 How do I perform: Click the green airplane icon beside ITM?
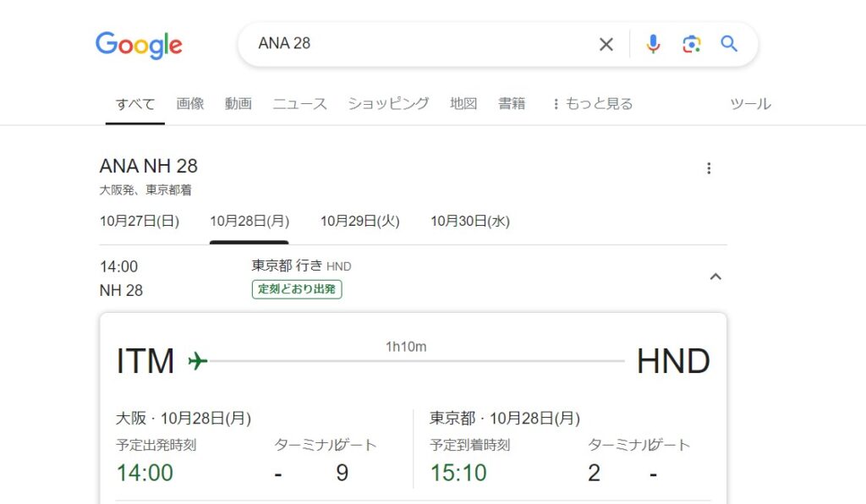[x=198, y=361]
